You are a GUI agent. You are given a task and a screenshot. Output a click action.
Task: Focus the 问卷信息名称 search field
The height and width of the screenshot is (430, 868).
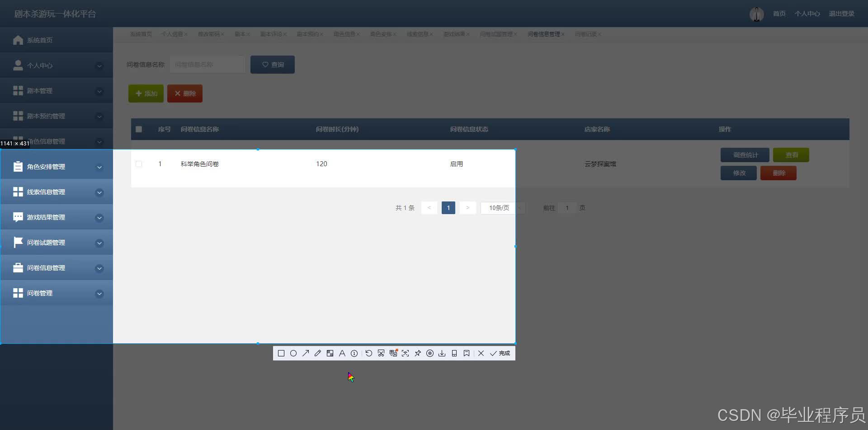coord(208,65)
